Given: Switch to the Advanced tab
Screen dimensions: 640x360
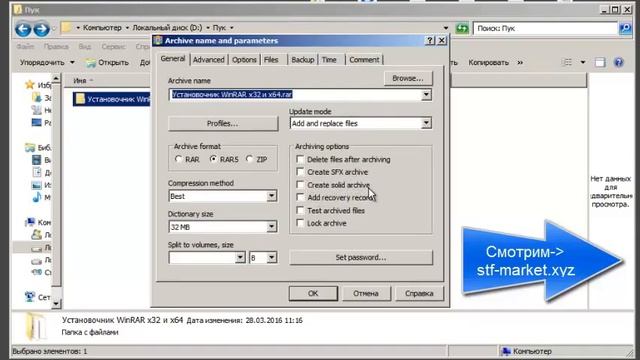Looking at the screenshot, I should (x=209, y=60).
